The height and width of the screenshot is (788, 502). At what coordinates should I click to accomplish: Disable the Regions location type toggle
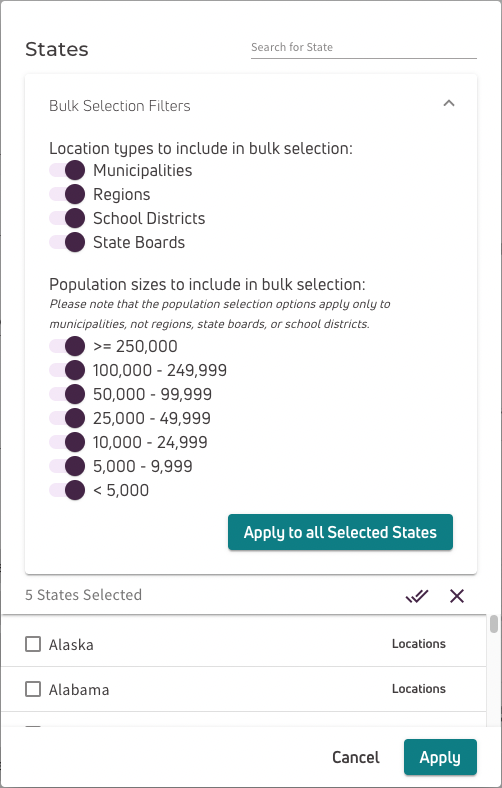[67, 194]
